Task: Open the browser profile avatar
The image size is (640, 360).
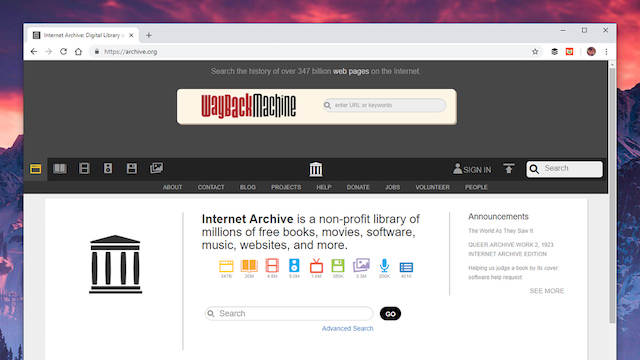Action: tap(591, 51)
